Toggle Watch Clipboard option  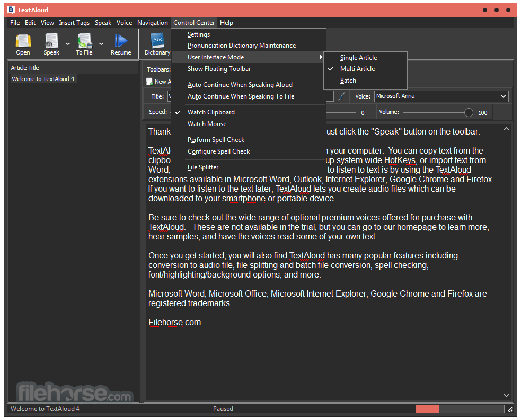[x=248, y=112]
